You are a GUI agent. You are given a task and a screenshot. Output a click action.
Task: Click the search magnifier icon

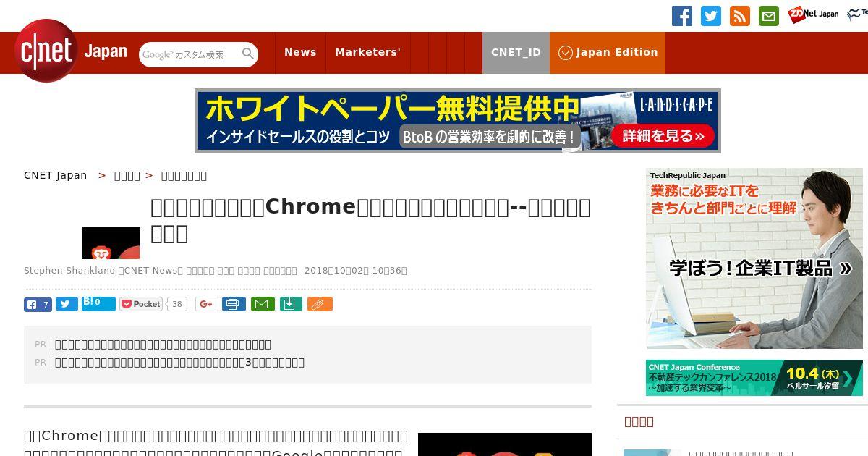pos(248,54)
